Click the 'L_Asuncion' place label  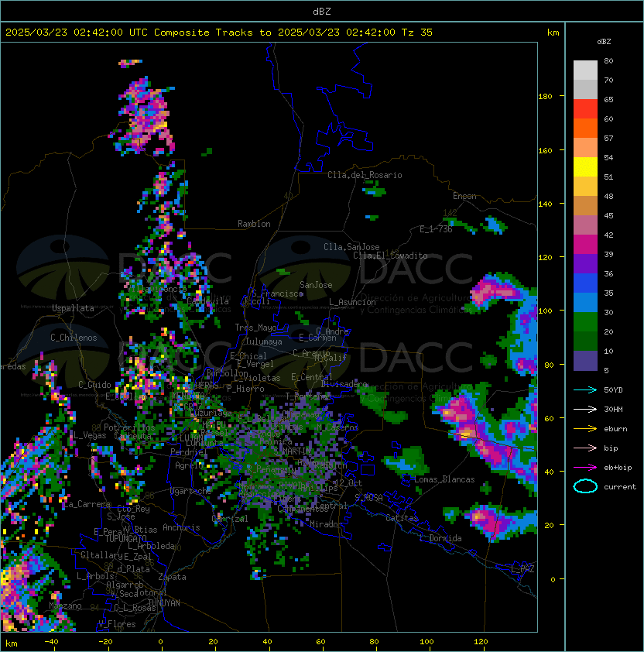tap(352, 302)
